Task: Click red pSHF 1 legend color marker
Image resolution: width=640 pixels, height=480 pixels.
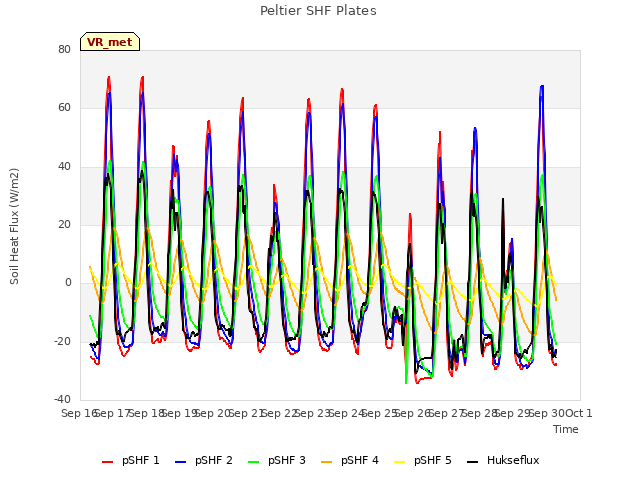Action: click(107, 462)
